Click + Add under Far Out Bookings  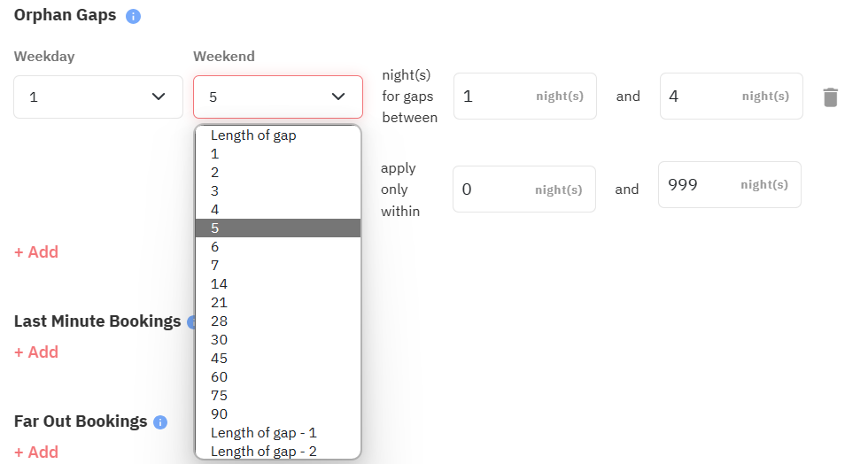pos(36,452)
